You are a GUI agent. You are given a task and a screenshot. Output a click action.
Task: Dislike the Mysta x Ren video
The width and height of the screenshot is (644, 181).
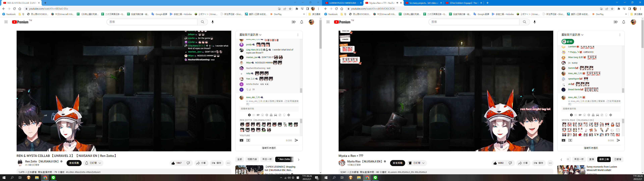(x=510, y=163)
